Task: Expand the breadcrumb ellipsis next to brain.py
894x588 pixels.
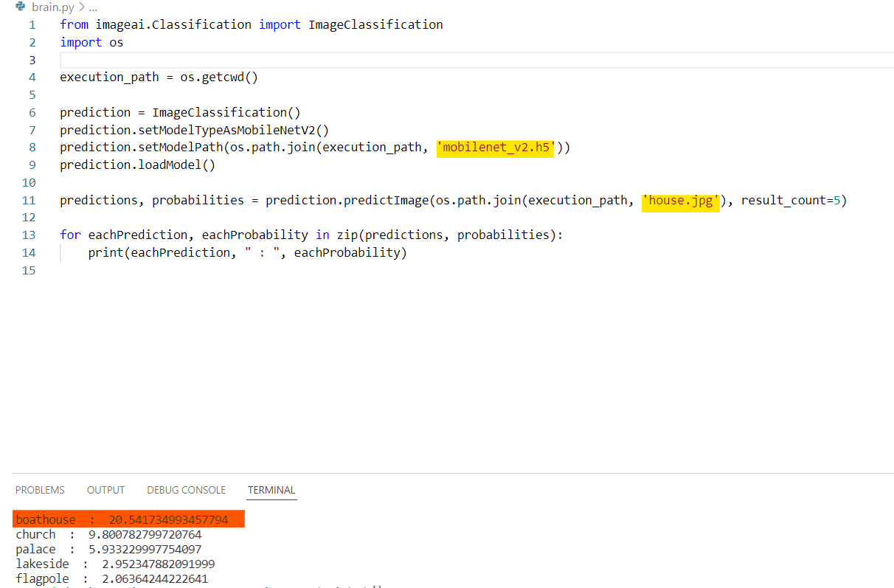Action: tap(91, 7)
